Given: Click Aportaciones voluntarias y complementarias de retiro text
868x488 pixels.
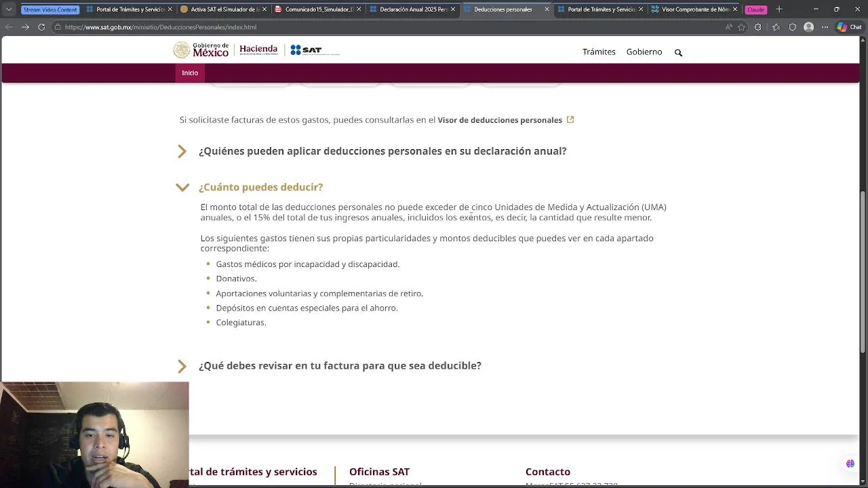Looking at the screenshot, I should tap(319, 293).
